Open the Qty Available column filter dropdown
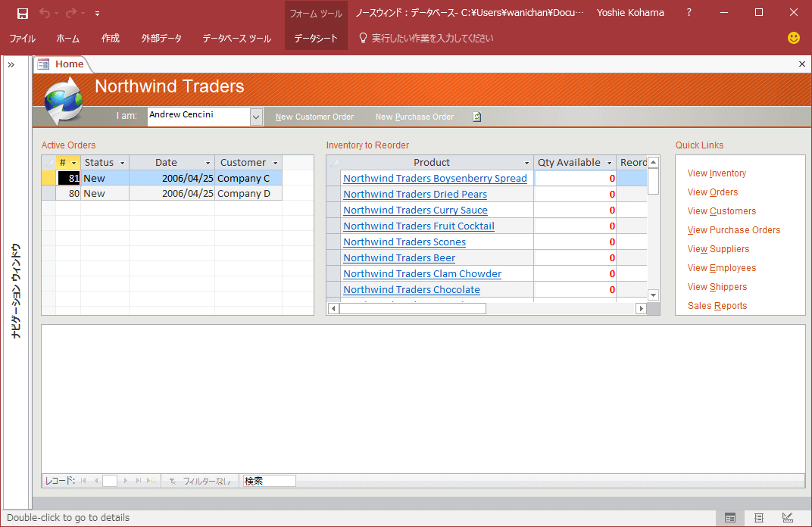 pyautogui.click(x=610, y=163)
